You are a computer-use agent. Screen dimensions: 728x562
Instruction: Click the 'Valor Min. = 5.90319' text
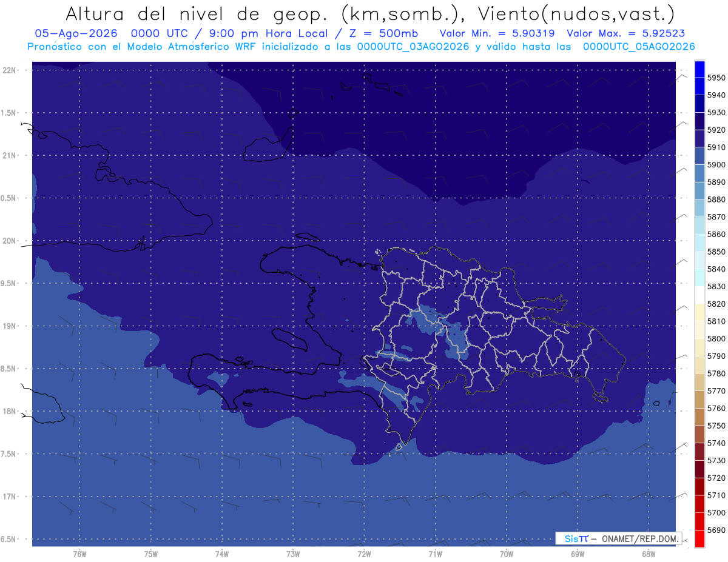click(x=497, y=33)
